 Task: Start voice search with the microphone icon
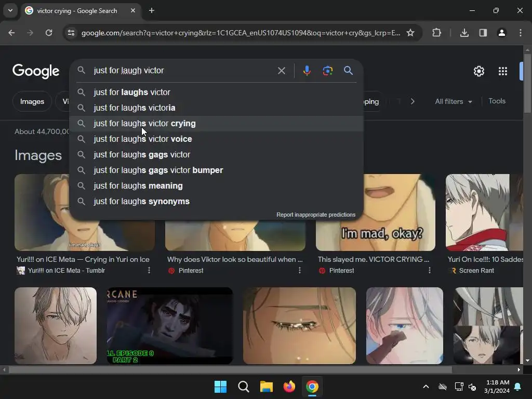click(x=307, y=71)
